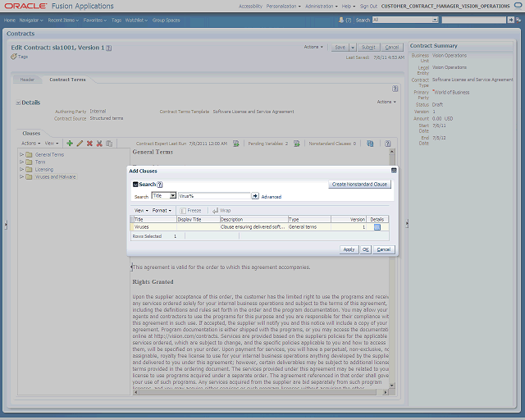
Task: Open Format menu in Add Clauses table
Action: [162, 210]
